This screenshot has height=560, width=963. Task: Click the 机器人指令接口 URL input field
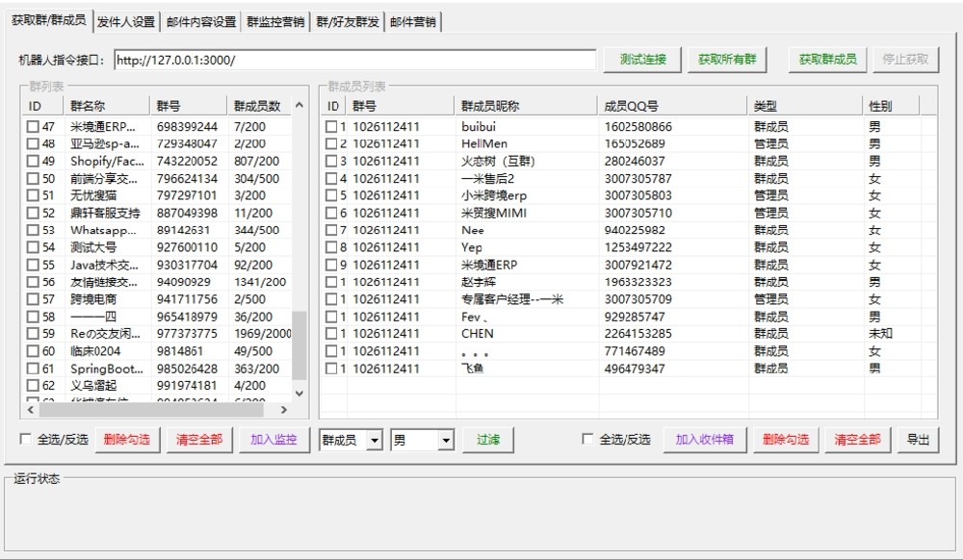[x=354, y=60]
